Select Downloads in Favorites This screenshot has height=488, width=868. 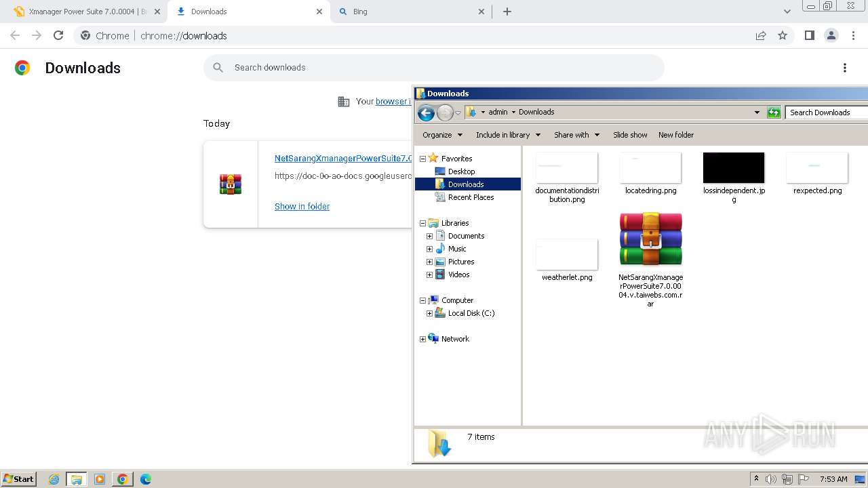466,184
